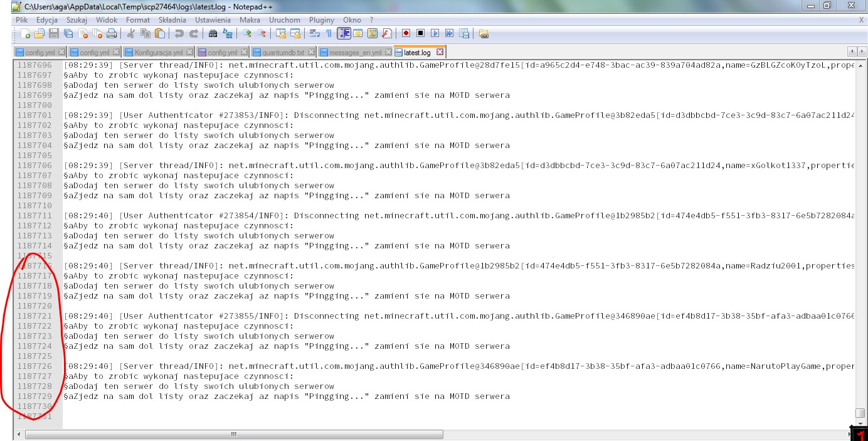Create a new document from the toolbar
868x441 pixels.
tap(26, 33)
